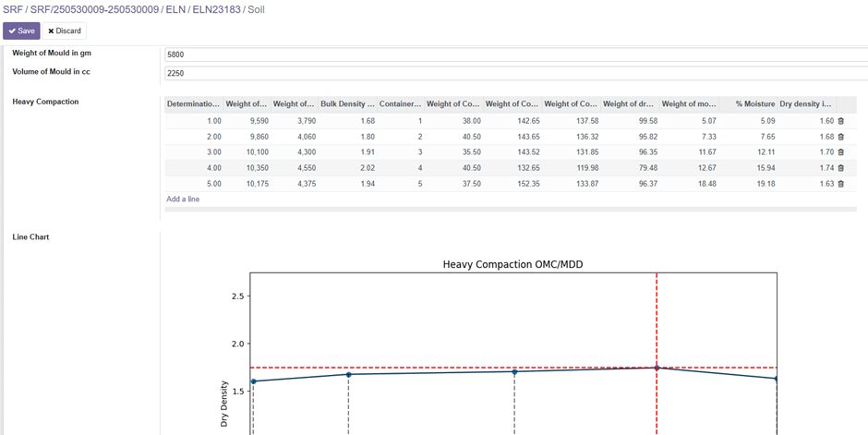The height and width of the screenshot is (435, 868).
Task: Sort by Determination column header
Action: 194,104
